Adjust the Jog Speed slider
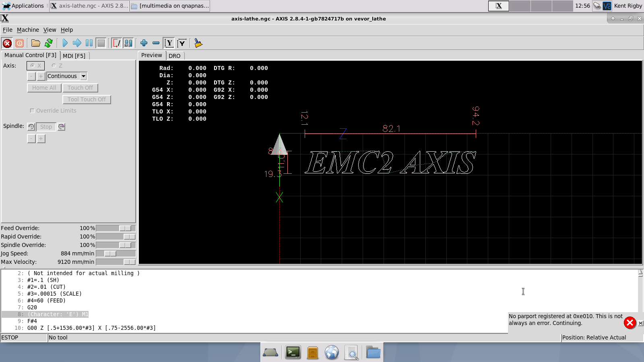This screenshot has width=644, height=362. (x=116, y=253)
